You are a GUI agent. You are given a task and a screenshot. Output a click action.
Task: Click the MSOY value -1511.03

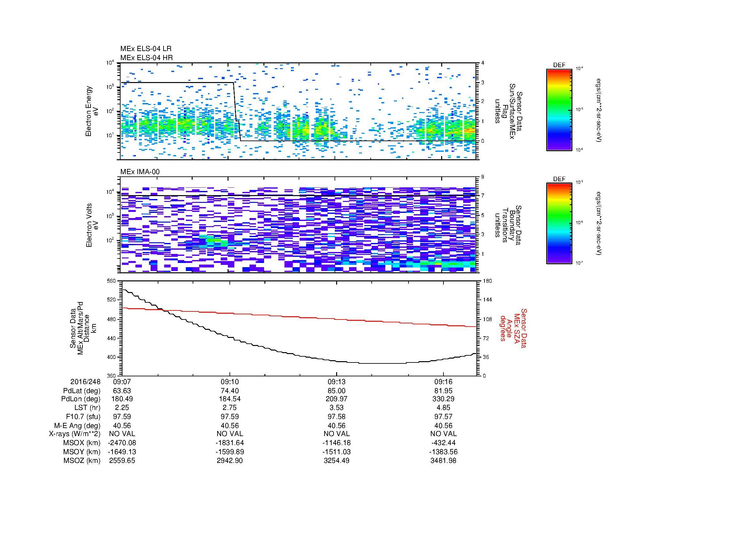click(336, 452)
